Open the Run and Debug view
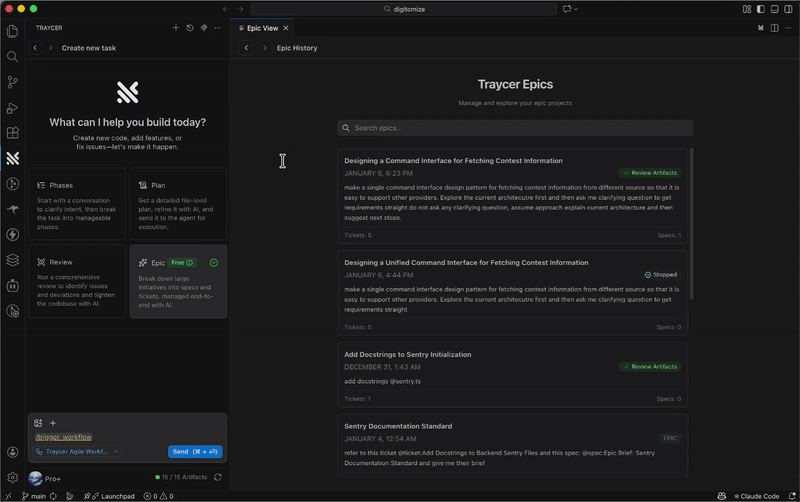This screenshot has width=800, height=502. pyautogui.click(x=13, y=108)
